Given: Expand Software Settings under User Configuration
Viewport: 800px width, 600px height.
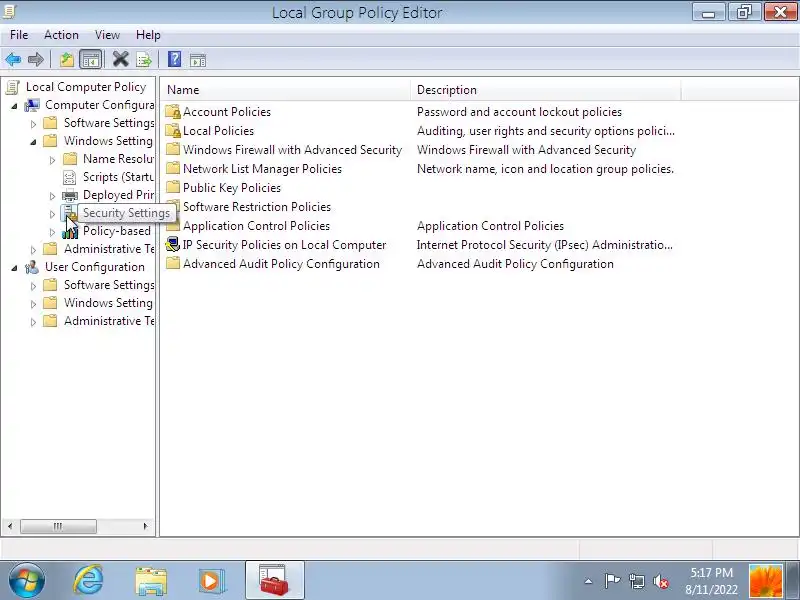Looking at the screenshot, I should point(34,286).
